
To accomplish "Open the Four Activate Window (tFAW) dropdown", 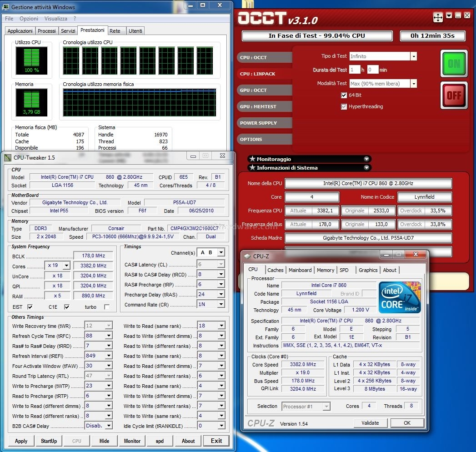I will [108, 366].
